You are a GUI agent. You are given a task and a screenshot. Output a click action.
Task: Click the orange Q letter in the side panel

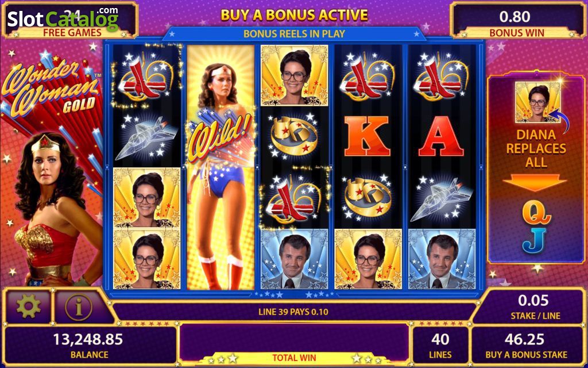tap(537, 213)
